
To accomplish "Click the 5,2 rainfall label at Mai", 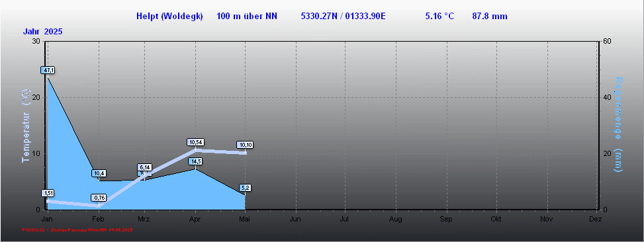I will 246,188.
